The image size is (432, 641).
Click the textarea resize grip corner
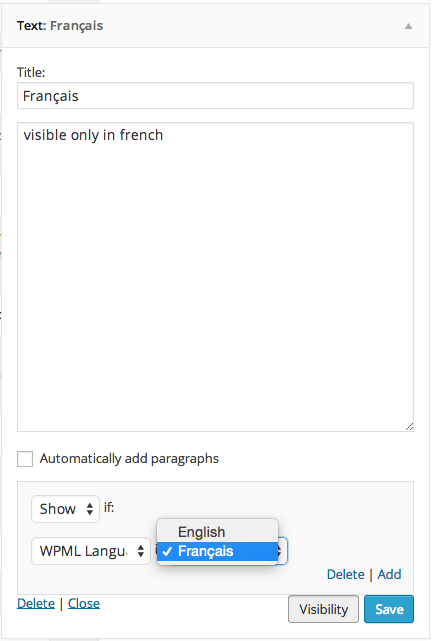click(409, 427)
